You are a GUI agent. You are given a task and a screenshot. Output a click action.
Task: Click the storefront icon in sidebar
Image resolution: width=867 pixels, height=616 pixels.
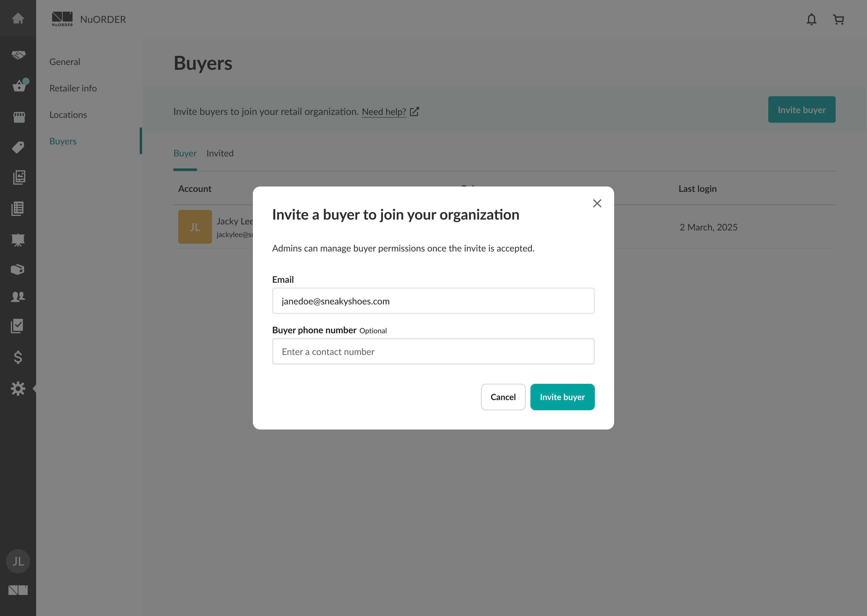click(x=19, y=117)
